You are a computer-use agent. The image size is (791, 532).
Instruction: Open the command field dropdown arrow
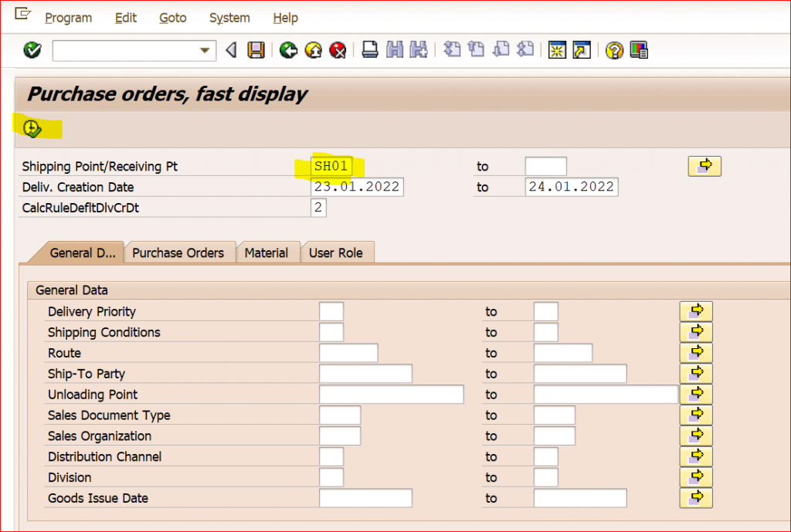click(x=204, y=50)
